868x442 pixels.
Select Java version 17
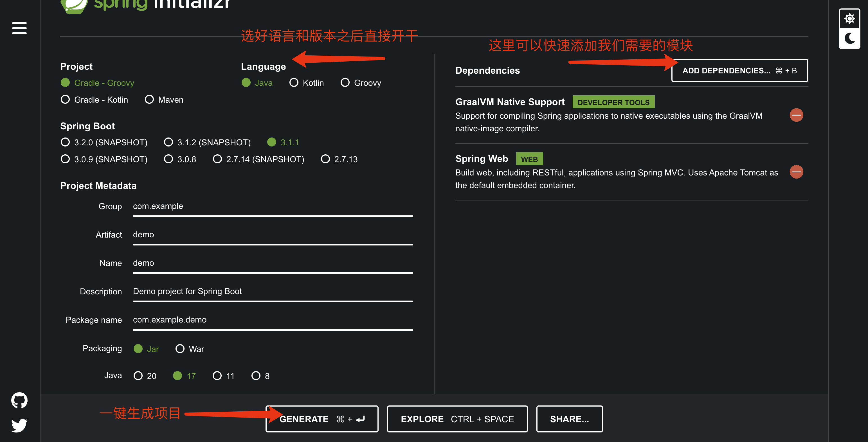[x=184, y=376]
